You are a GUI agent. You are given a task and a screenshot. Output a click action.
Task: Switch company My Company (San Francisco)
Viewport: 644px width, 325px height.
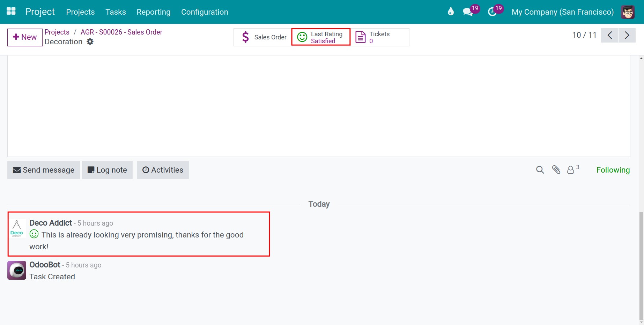click(563, 12)
